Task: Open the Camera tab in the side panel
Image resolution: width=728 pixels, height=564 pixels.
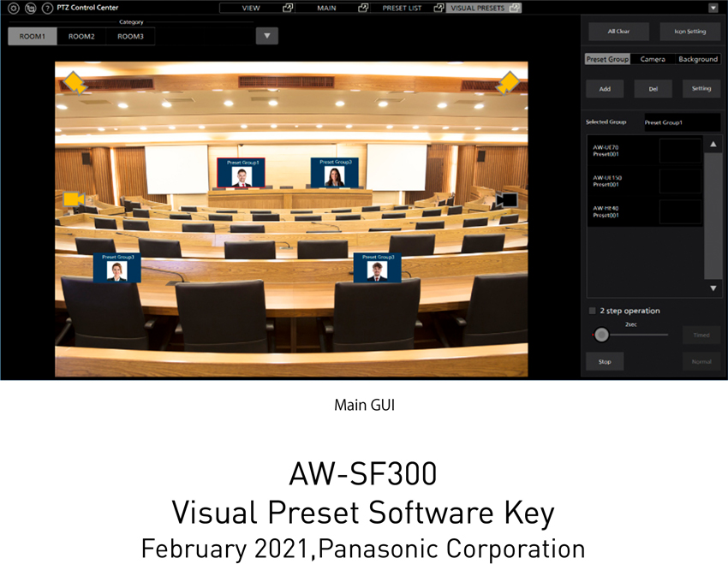Action: [x=653, y=59]
